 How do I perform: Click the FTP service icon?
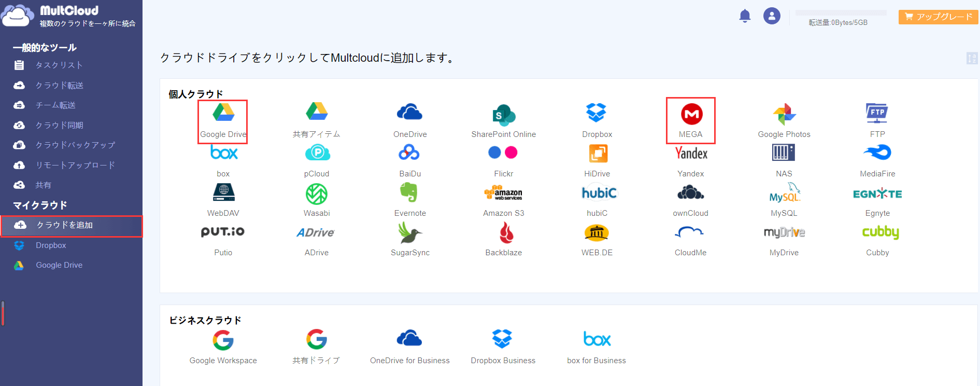click(x=877, y=113)
